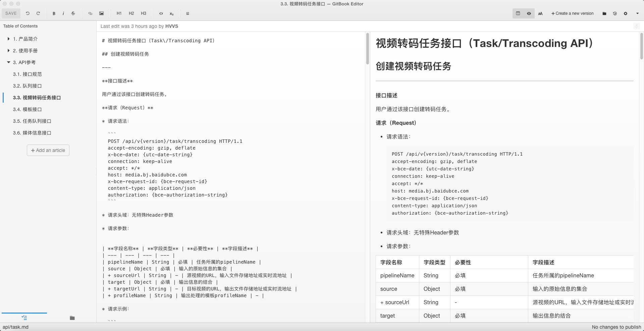This screenshot has height=331, width=644.
Task: Toggle the split-pane layout view
Action: click(x=518, y=13)
